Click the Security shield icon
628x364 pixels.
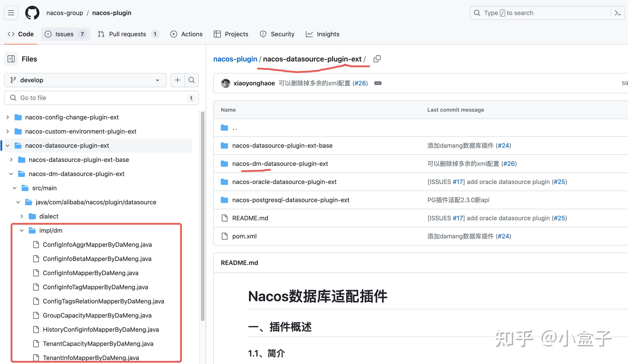click(x=263, y=34)
